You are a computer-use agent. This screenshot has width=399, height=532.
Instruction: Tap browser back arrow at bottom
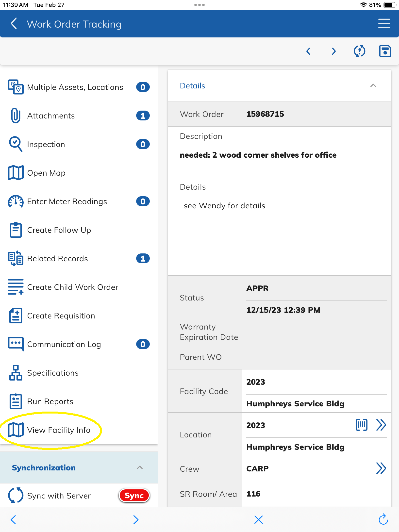14,520
